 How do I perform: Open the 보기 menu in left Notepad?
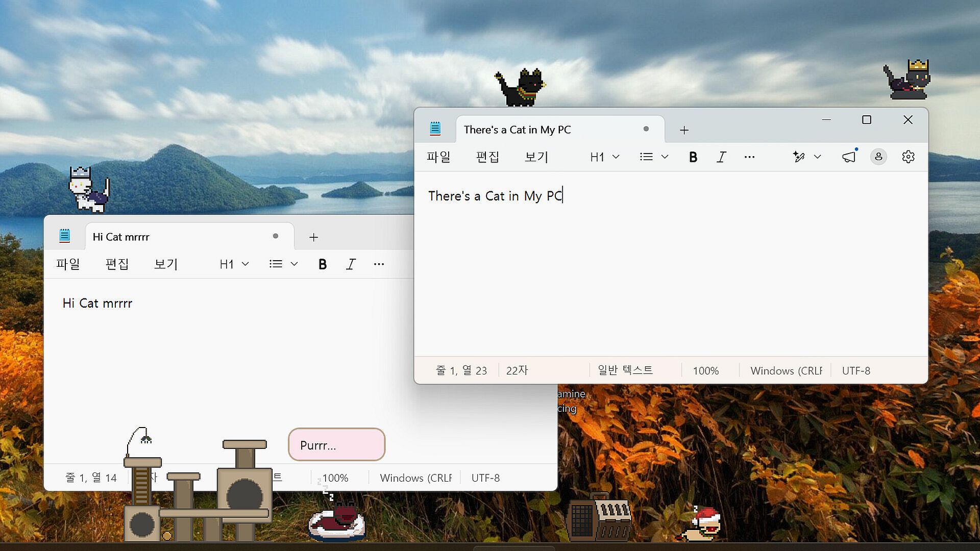pos(166,264)
